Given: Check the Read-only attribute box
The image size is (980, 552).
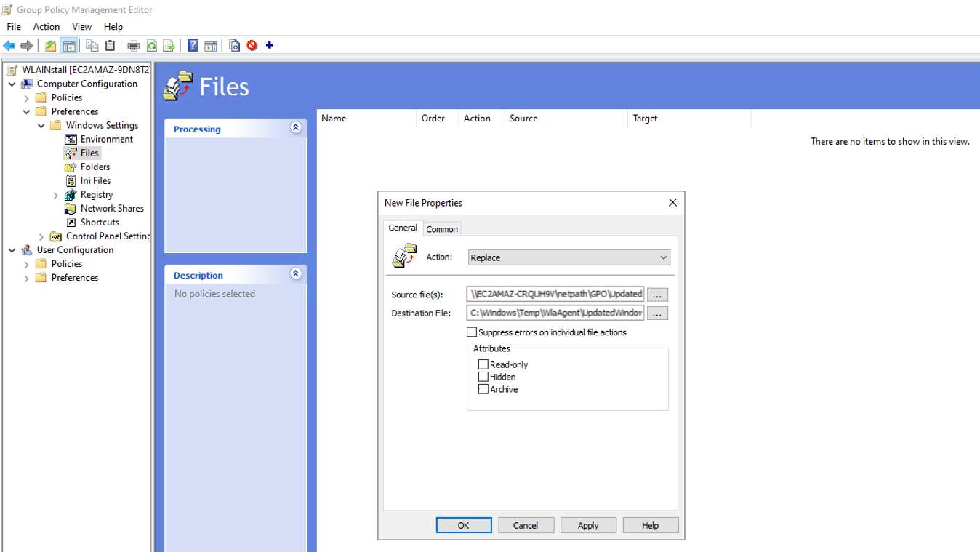Looking at the screenshot, I should (483, 364).
